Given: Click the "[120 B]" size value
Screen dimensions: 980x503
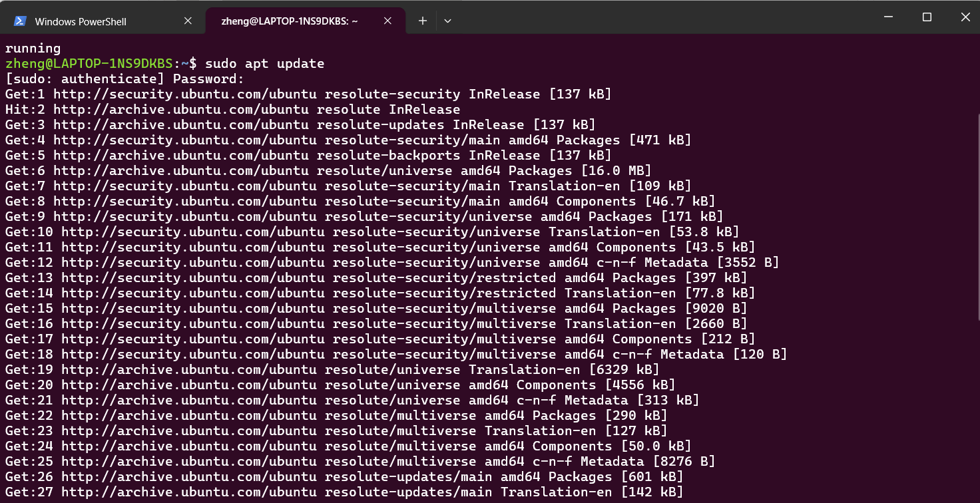Looking at the screenshot, I should [760, 355].
